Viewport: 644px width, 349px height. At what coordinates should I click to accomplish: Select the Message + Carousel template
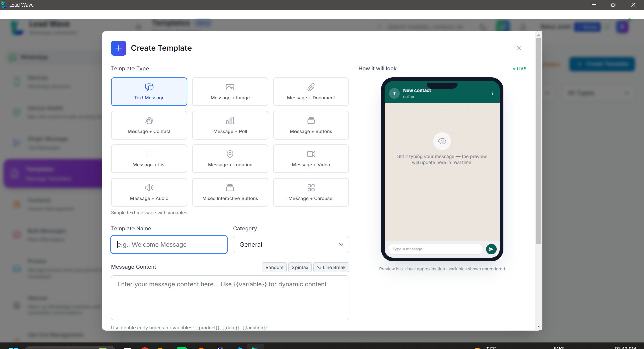point(311,192)
